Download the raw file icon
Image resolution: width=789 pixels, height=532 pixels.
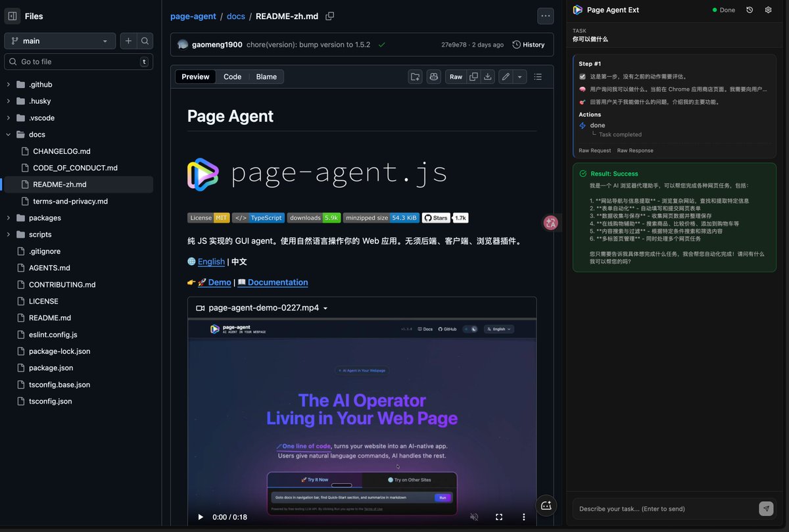coord(488,77)
